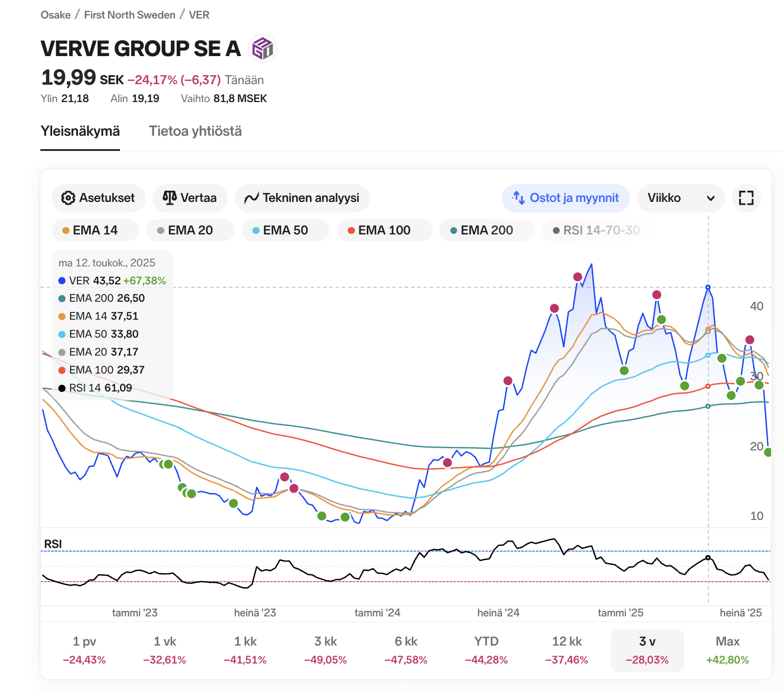The width and height of the screenshot is (784, 691).
Task: Disable the EMA 100 indicator
Action: click(384, 231)
